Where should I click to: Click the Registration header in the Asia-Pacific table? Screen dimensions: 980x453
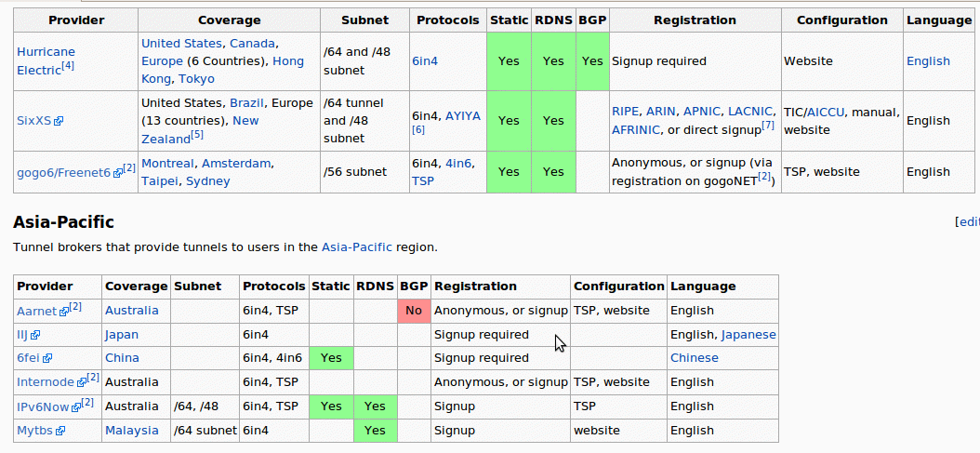tap(500, 287)
